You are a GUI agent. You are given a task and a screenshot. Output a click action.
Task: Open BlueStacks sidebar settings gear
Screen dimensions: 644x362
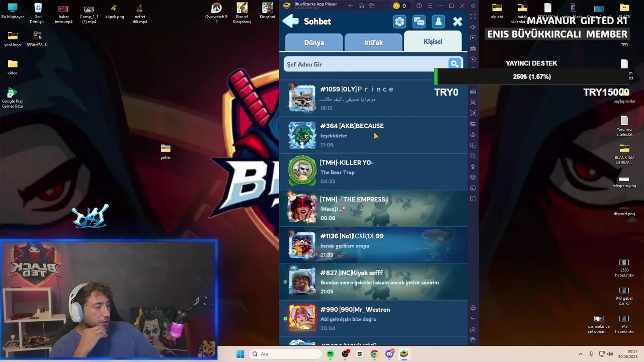[x=473, y=308]
